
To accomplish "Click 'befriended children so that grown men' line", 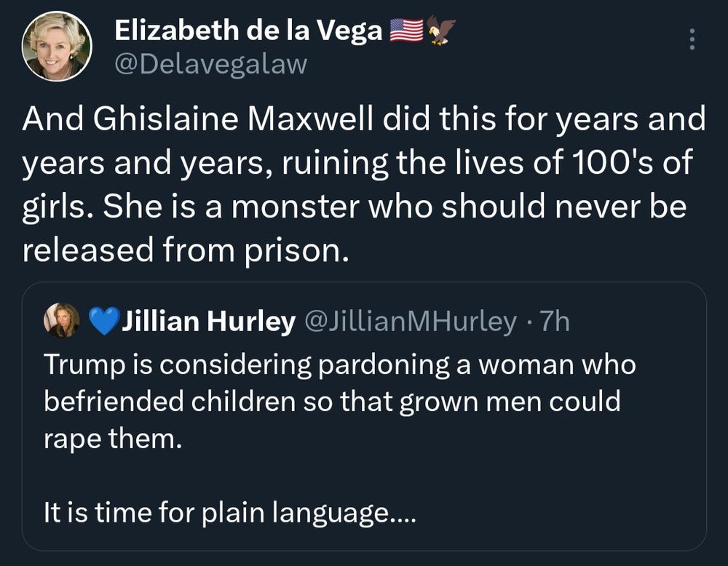I will (332, 402).
